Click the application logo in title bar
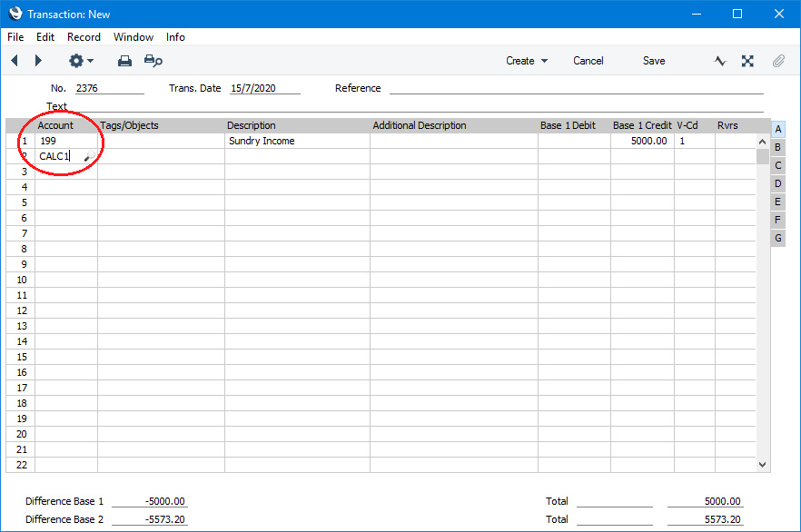801x532 pixels. tap(15, 14)
